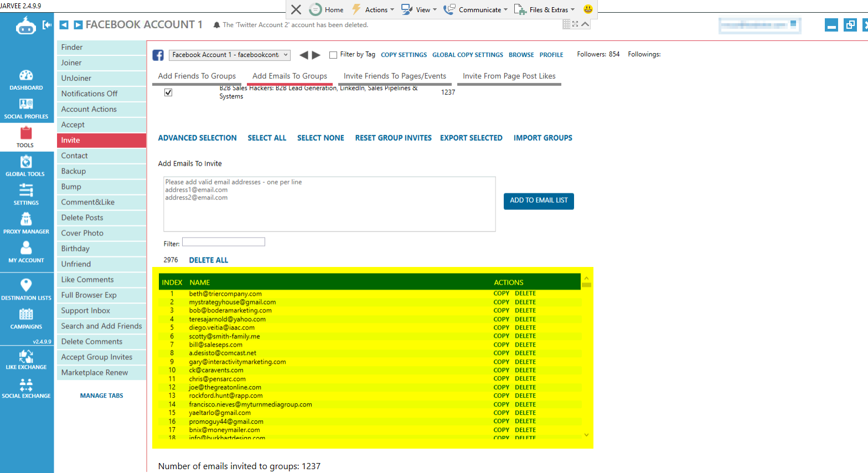Select the Invite tool item
The image size is (868, 473).
tap(101, 141)
